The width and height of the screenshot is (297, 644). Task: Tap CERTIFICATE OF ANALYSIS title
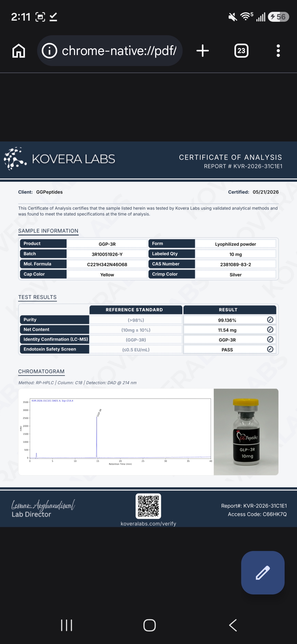pyautogui.click(x=230, y=157)
